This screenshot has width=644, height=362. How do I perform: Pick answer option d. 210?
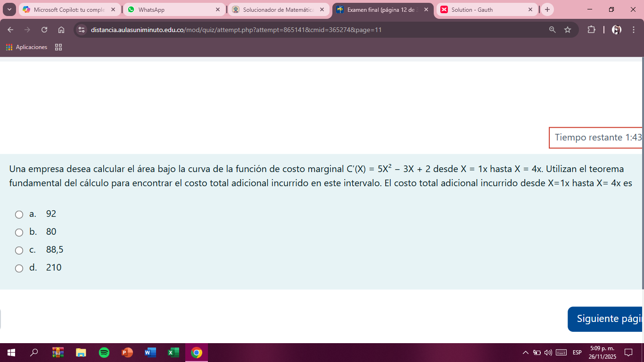click(x=19, y=268)
